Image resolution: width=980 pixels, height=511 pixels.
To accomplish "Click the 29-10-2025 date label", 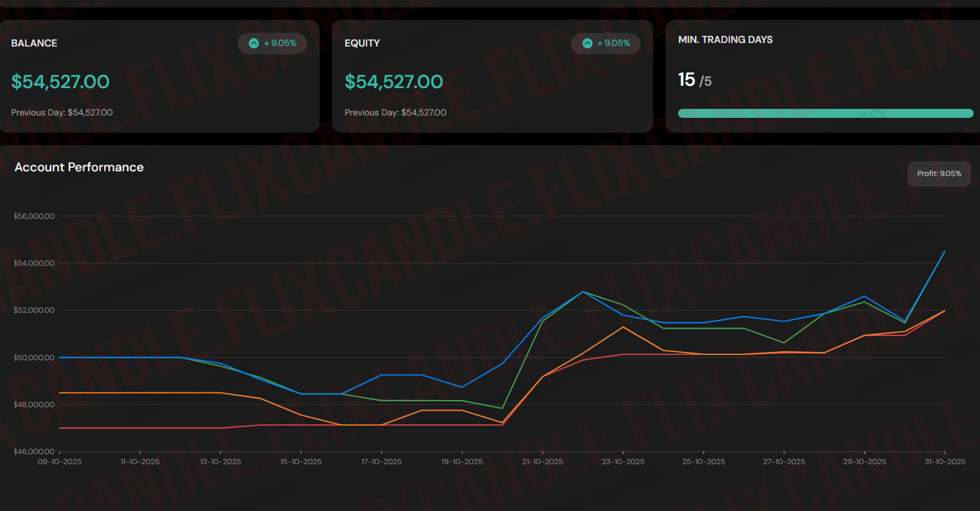I will (864, 462).
